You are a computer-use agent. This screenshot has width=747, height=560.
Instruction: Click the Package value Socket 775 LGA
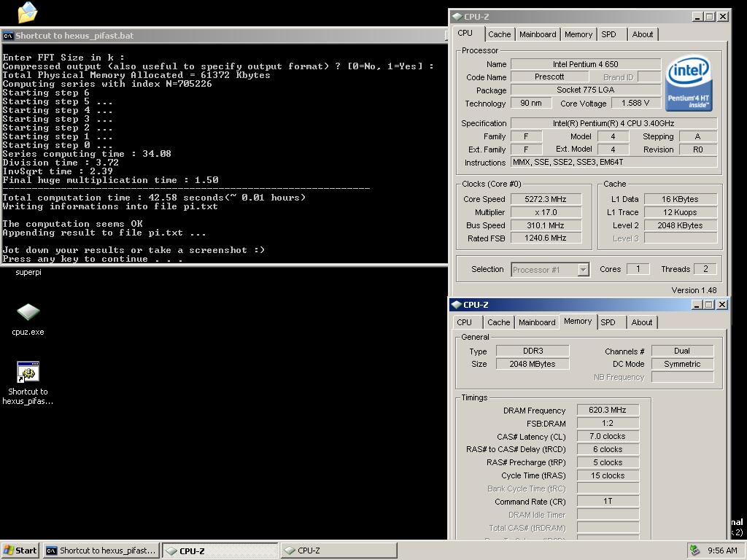point(586,90)
